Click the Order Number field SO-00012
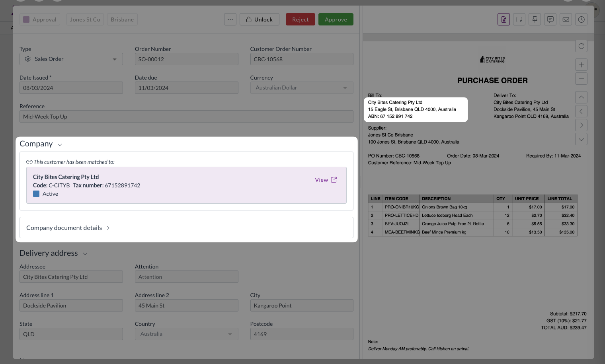This screenshot has width=605, height=364. (x=186, y=59)
